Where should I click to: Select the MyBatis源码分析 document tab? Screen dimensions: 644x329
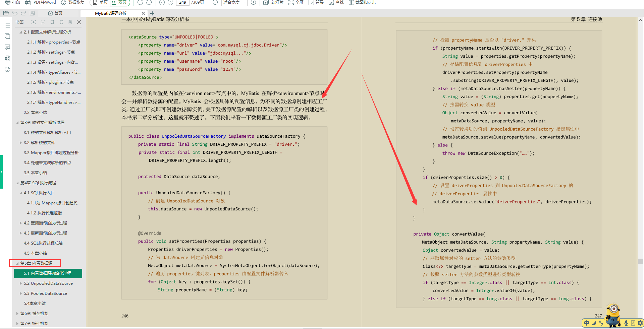point(111,13)
